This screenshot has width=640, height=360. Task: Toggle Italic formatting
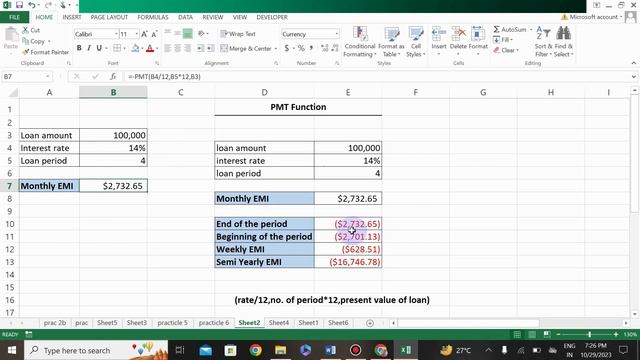89,48
